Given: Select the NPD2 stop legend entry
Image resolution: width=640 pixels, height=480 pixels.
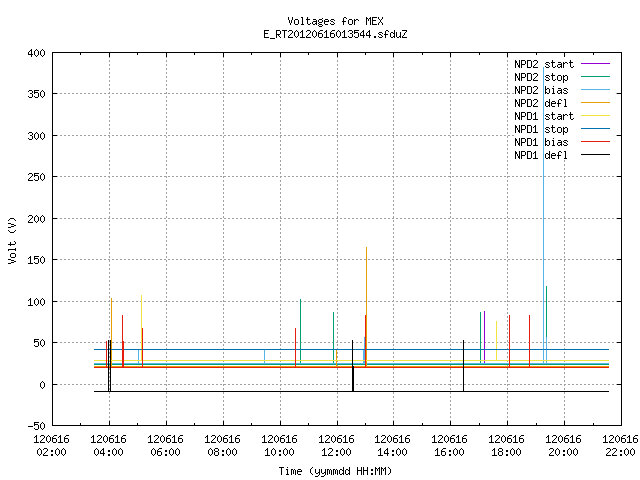Looking at the screenshot, I should tap(541, 77).
